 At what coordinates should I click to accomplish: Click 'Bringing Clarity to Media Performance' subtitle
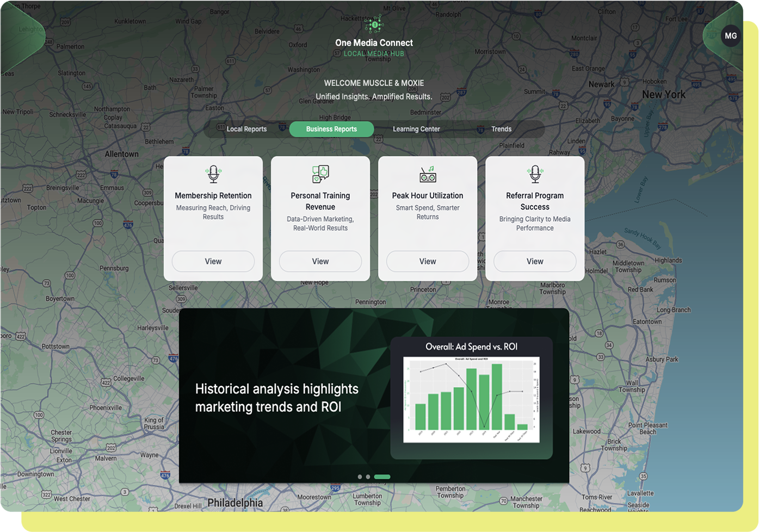click(535, 224)
